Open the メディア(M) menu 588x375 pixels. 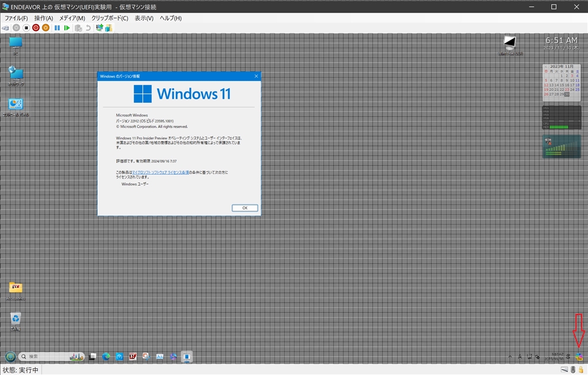[72, 18]
